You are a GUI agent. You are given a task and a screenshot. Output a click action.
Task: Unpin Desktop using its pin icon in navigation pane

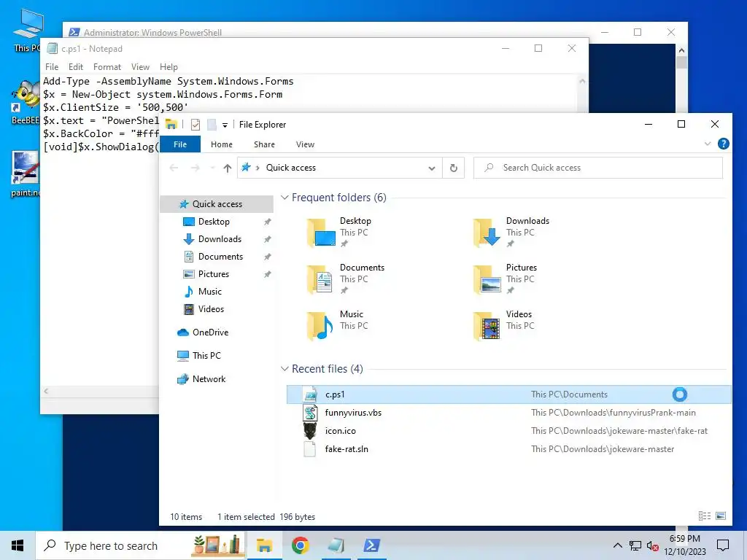[x=268, y=222]
